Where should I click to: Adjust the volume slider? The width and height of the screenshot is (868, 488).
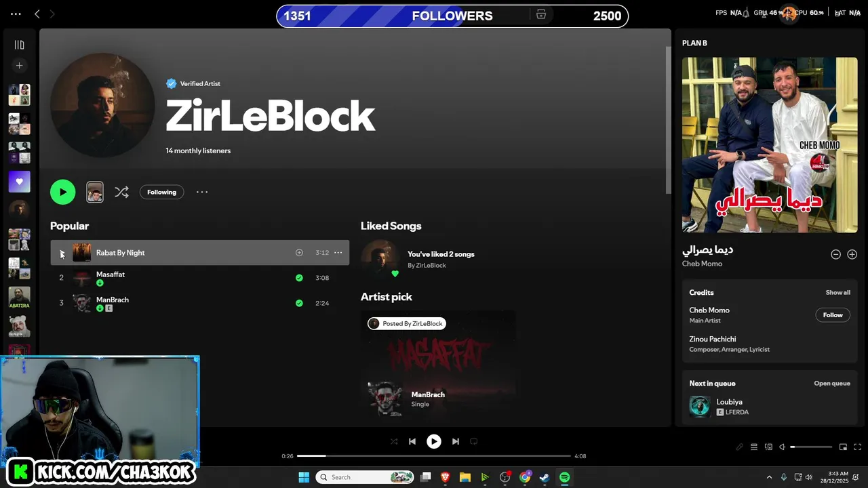click(811, 447)
